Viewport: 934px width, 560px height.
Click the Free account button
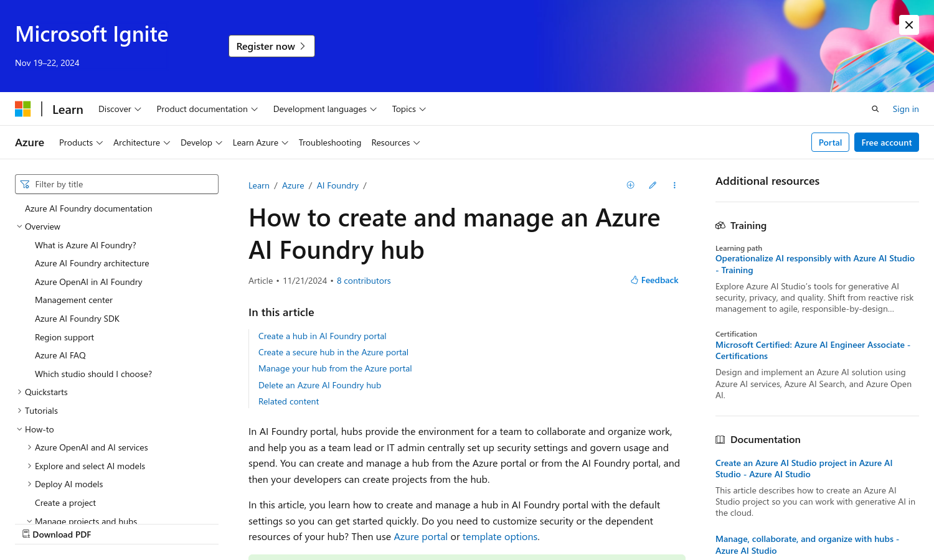(x=886, y=142)
